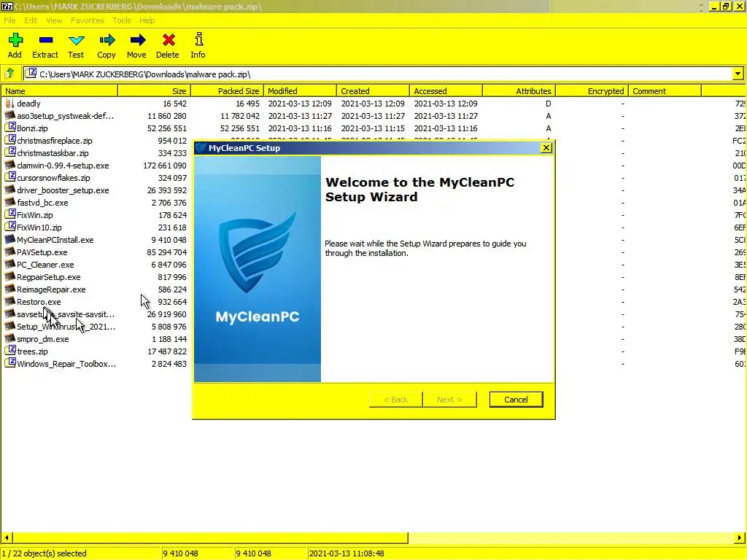
Task: Click the horizontal scrollbar thumb
Action: pyautogui.click(x=210, y=537)
